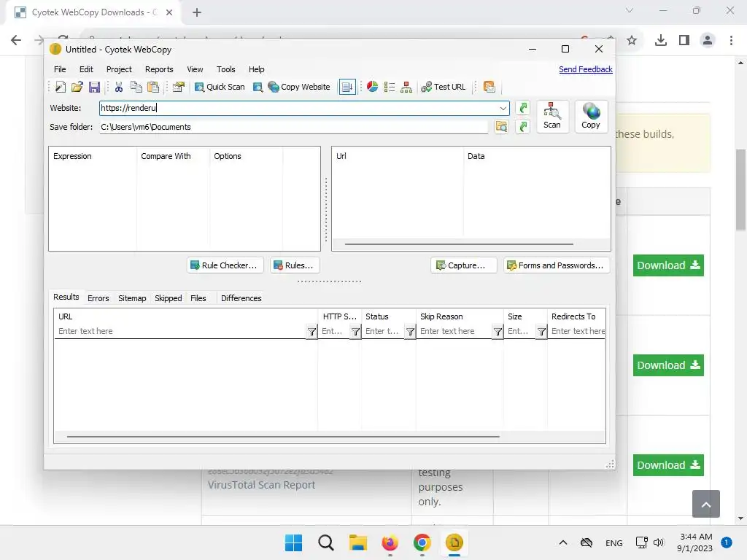Switch to the Files tab
Image resolution: width=747 pixels, height=560 pixels.
pos(198,298)
